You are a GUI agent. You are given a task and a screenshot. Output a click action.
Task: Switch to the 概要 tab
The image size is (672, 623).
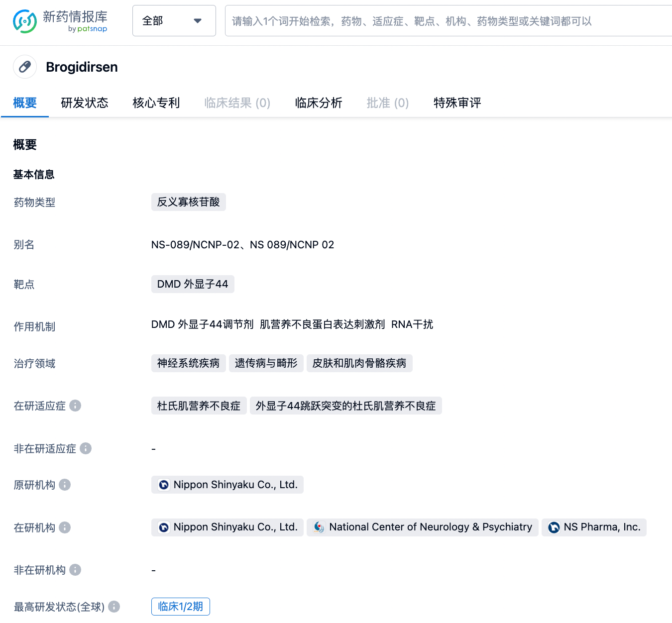[x=25, y=103]
